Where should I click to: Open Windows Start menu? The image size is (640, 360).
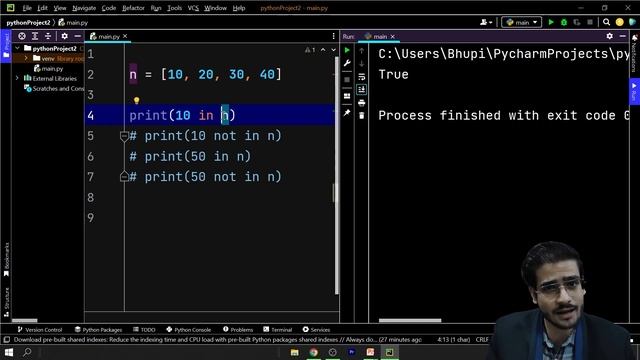pyautogui.click(x=9, y=352)
